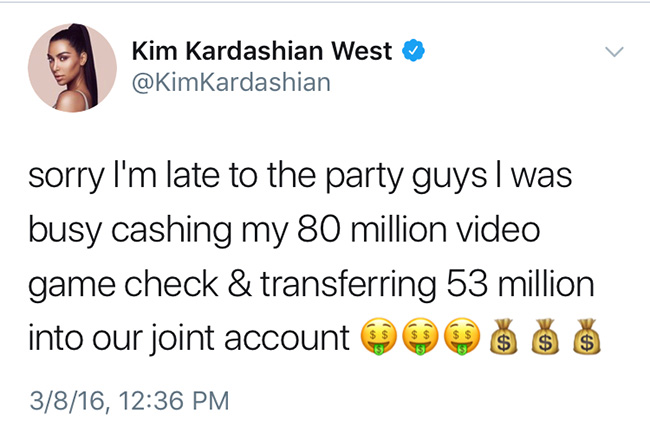Click the 12:36 PM time in the timestamp

pos(171,401)
